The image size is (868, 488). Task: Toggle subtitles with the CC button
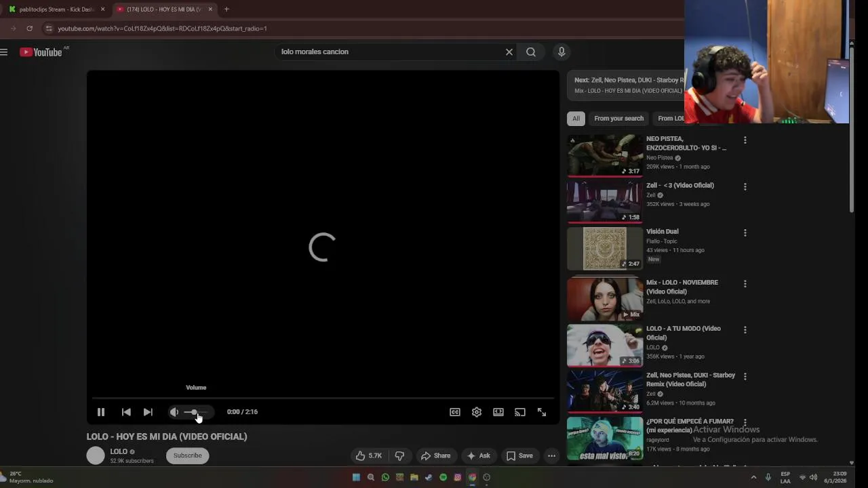point(455,412)
